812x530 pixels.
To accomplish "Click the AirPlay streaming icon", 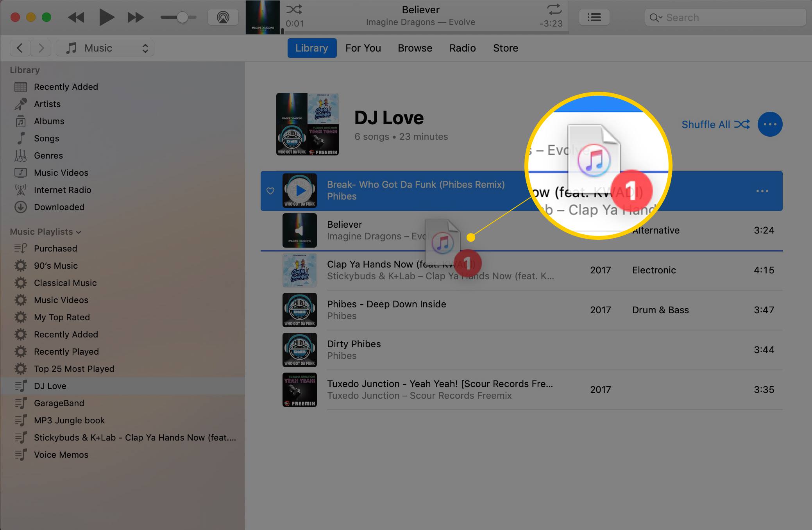I will click(x=222, y=17).
